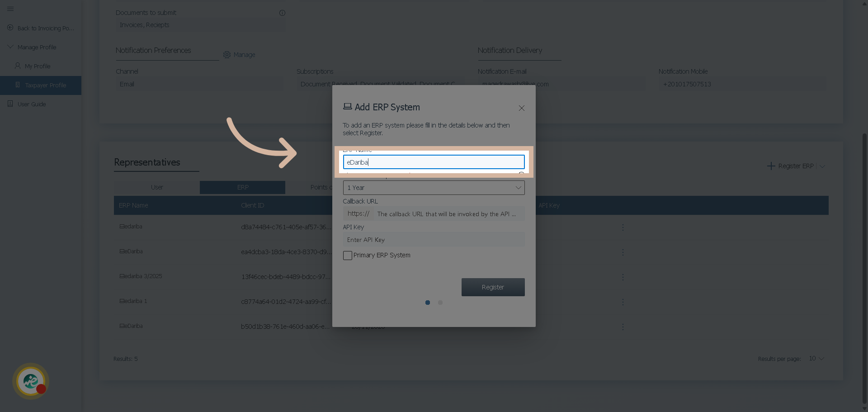Open the Results per page dropdown
The height and width of the screenshot is (412, 868).
click(816, 359)
